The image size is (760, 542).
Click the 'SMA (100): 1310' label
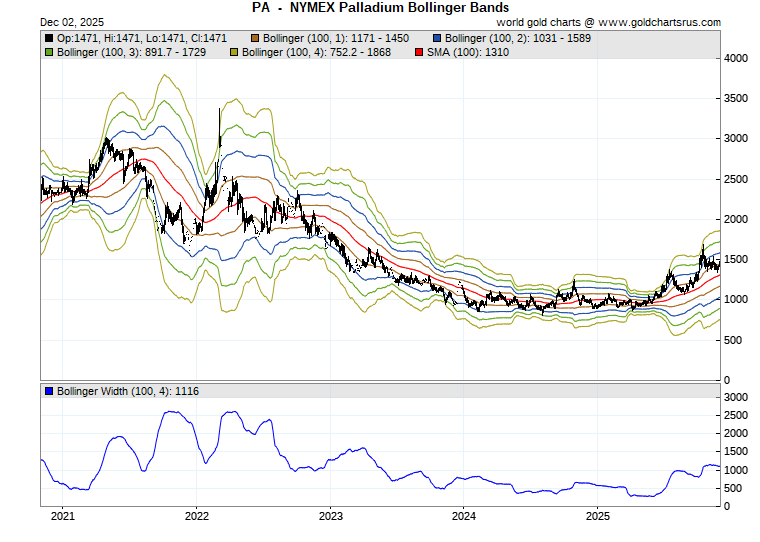pos(468,52)
